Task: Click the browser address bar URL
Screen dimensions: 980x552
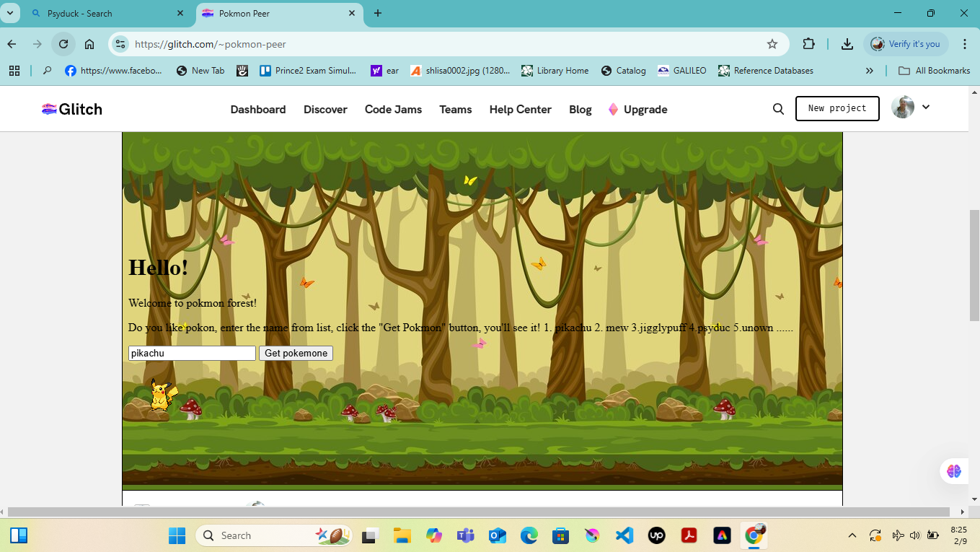Action: [x=211, y=44]
